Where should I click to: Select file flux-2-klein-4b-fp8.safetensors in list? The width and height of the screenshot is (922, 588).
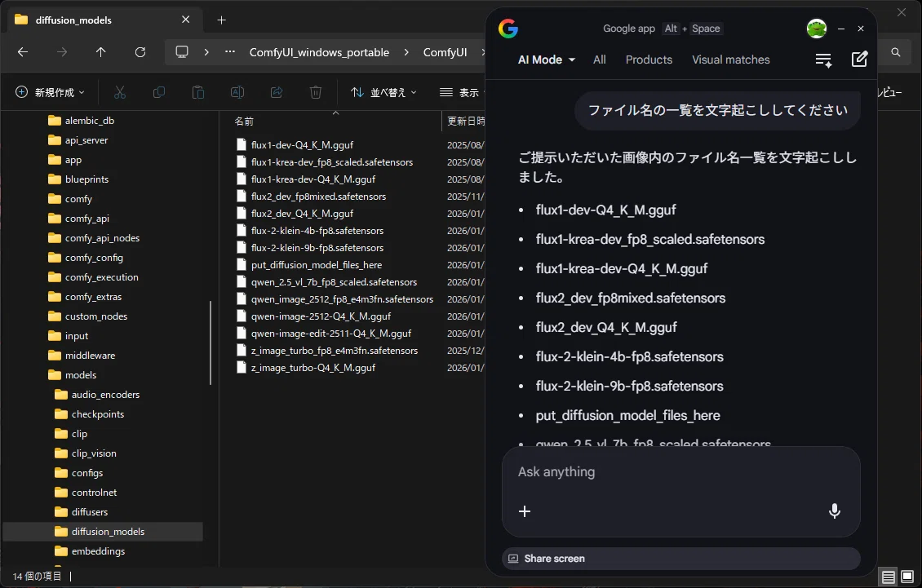317,231
